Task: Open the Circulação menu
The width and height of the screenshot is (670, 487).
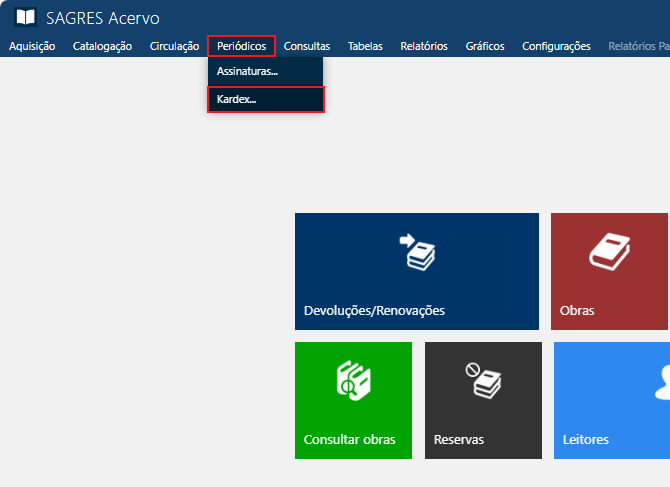Action: 174,46
